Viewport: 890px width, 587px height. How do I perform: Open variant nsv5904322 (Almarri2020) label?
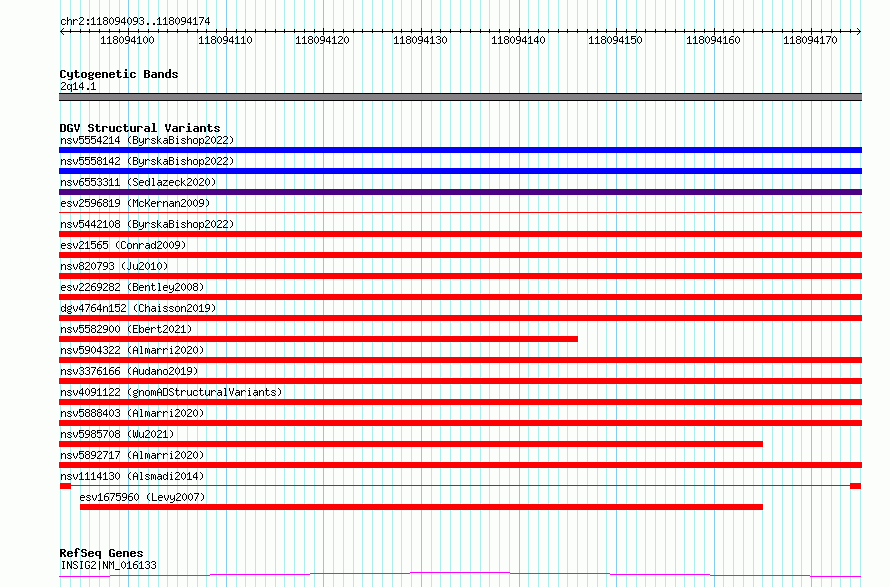(x=132, y=350)
